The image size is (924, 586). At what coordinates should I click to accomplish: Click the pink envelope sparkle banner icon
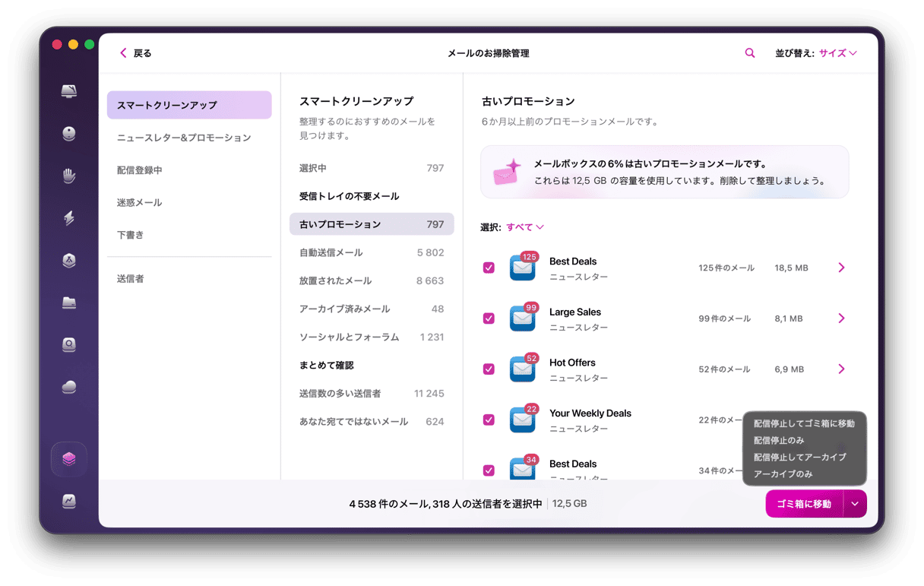(507, 173)
